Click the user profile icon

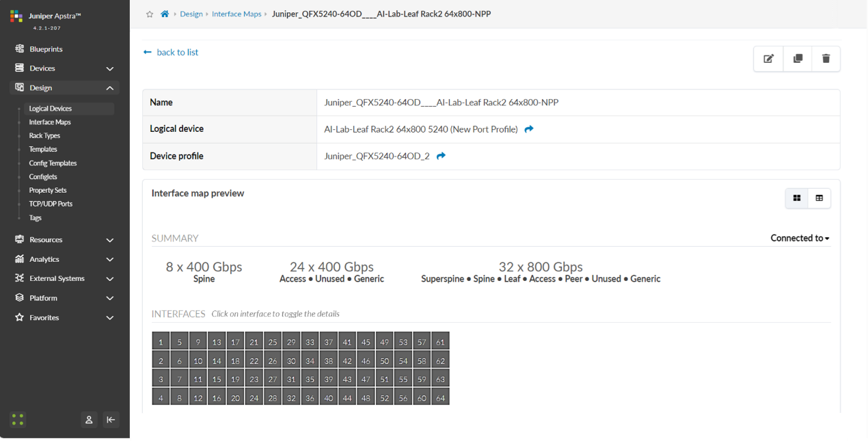tap(89, 420)
